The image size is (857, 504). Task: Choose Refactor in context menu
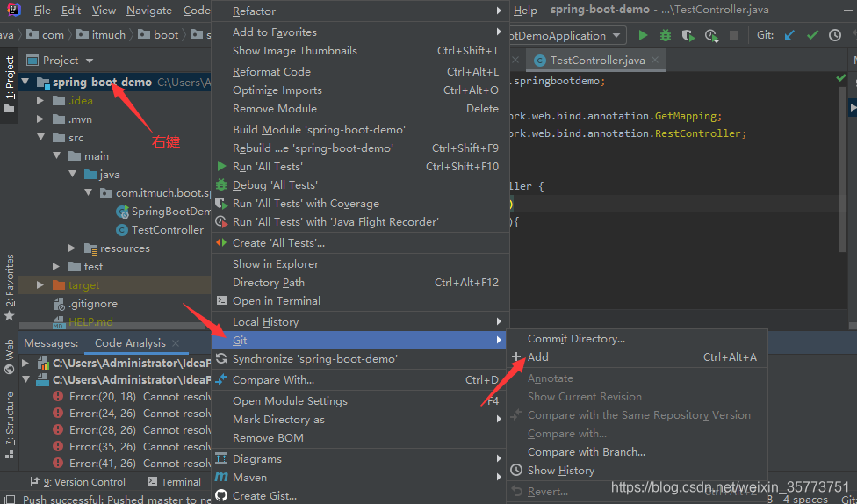pos(360,11)
